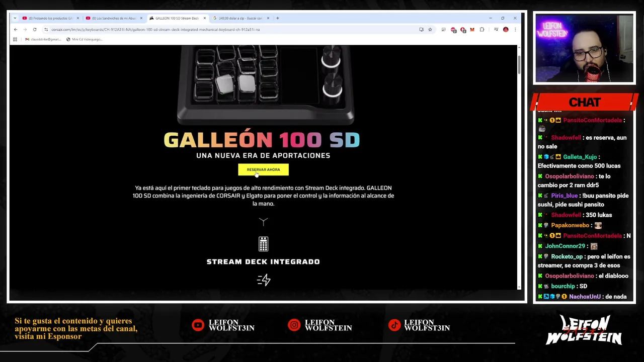This screenshot has height=362, width=644.
Task: Click the LEIFON WOLFST3IN YouTube handle
Action: coord(231,325)
